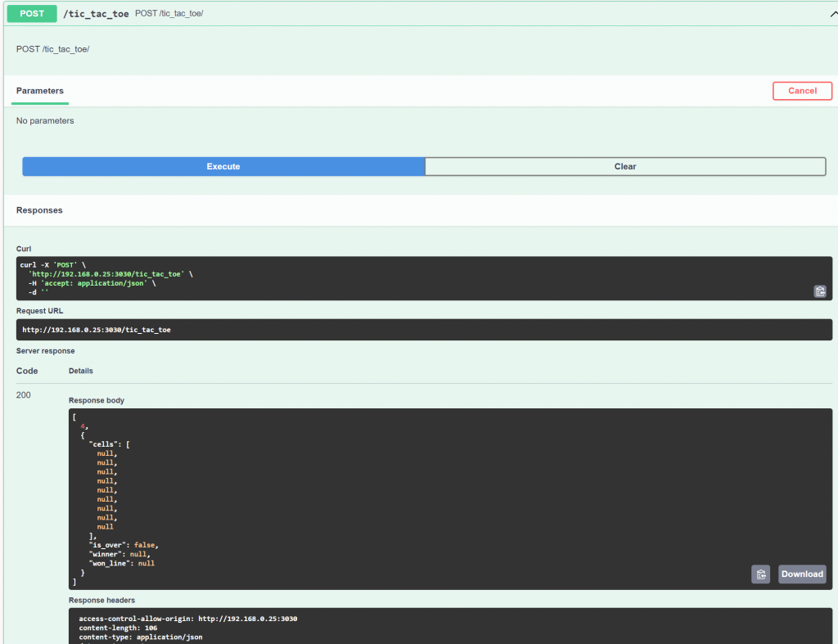Clear the response with Clear button
Screen dimensions: 838x644
pos(624,166)
